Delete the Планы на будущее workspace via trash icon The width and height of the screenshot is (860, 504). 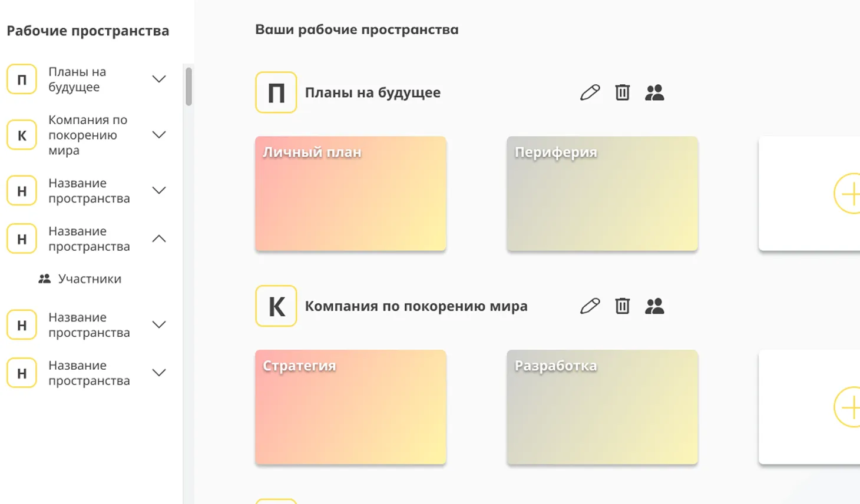pyautogui.click(x=622, y=92)
